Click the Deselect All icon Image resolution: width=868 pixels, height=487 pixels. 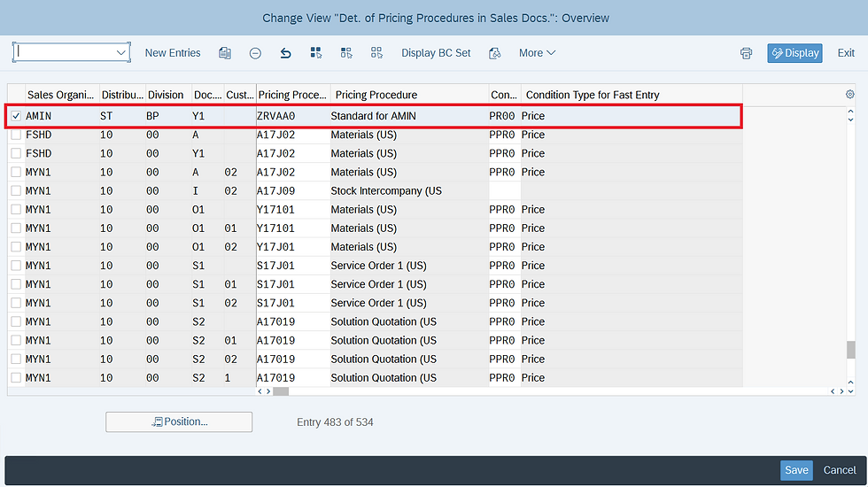tap(376, 53)
